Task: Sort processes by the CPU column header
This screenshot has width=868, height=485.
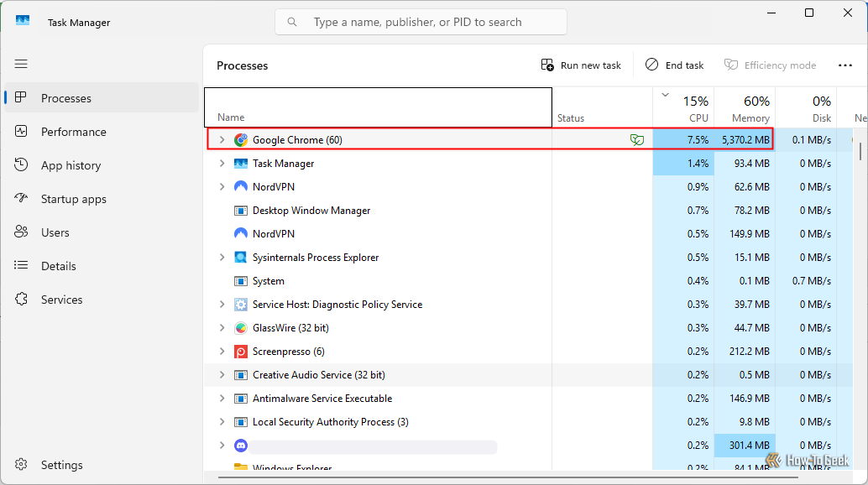Action: point(683,107)
